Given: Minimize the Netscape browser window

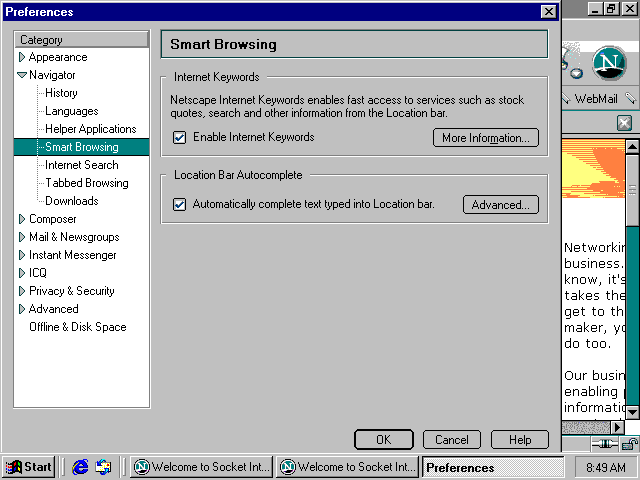Looking at the screenshot, I should click(596, 9).
